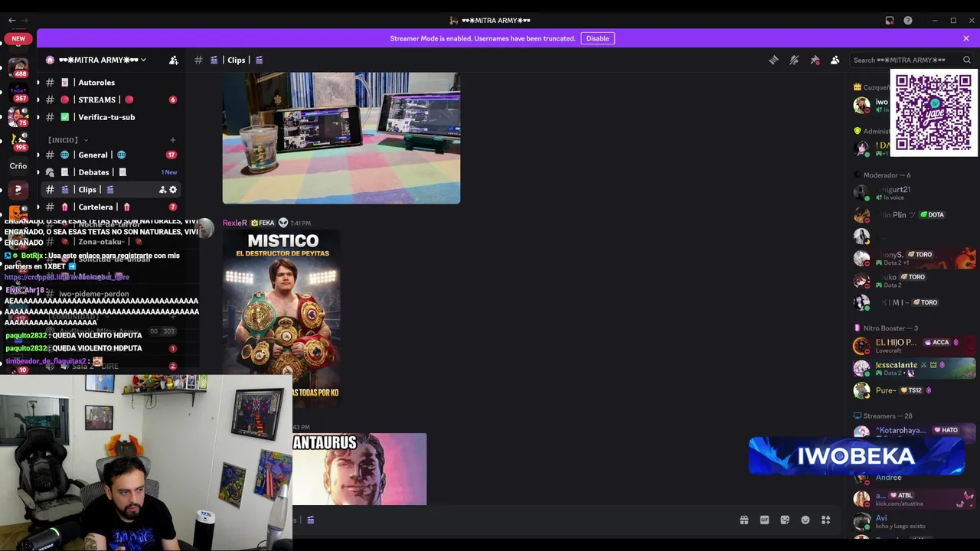
Task: Click the NEW badge in server list
Action: (x=18, y=38)
